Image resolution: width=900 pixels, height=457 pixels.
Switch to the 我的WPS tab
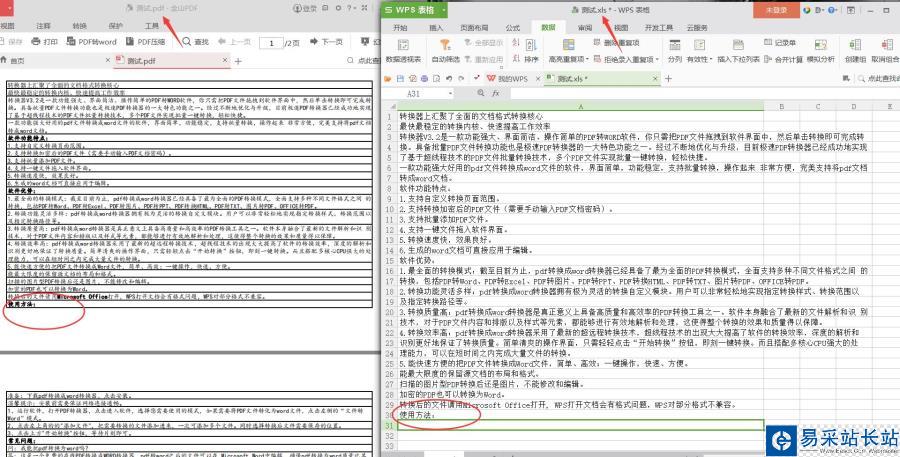pyautogui.click(x=507, y=79)
